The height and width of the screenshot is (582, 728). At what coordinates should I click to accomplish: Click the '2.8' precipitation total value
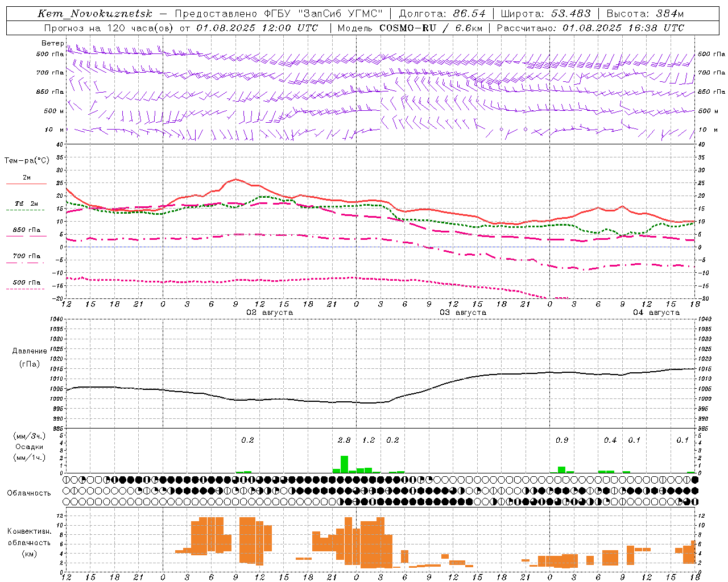point(344,440)
